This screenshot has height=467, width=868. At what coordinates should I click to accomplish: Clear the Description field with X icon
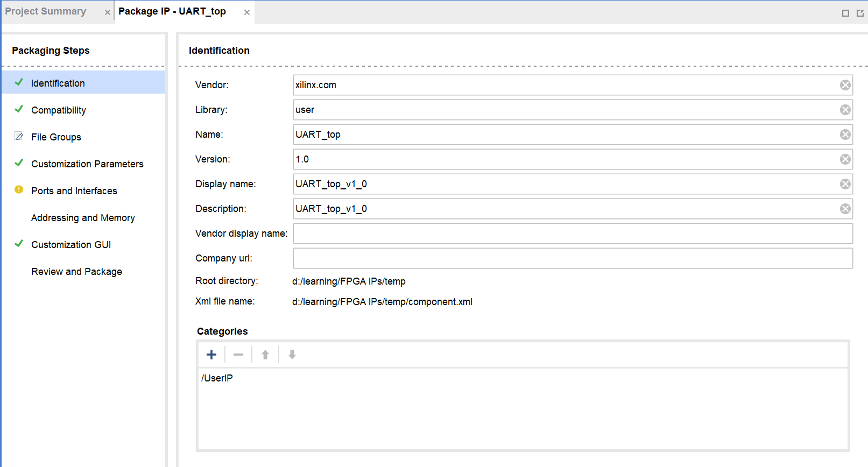(x=845, y=209)
